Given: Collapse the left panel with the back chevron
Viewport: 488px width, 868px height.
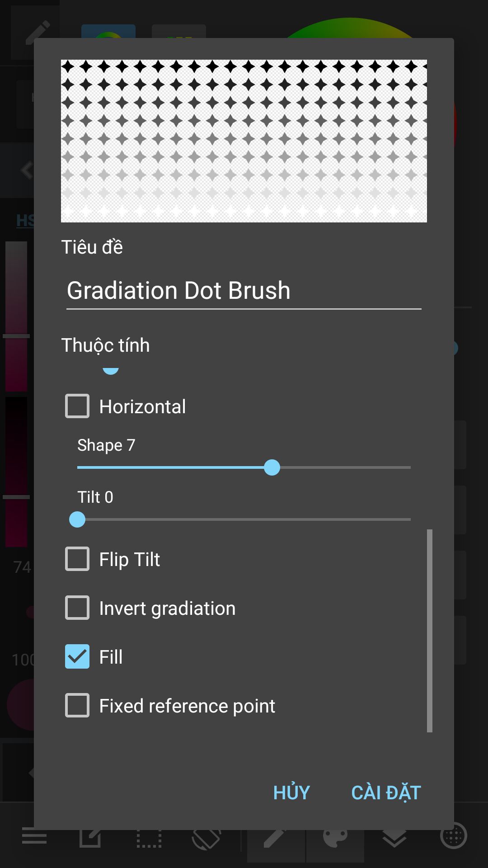Looking at the screenshot, I should 27,170.
